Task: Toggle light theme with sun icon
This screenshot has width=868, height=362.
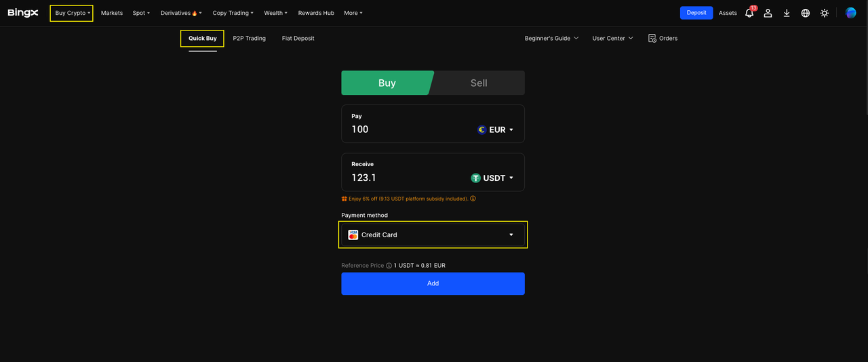Action: 825,13
